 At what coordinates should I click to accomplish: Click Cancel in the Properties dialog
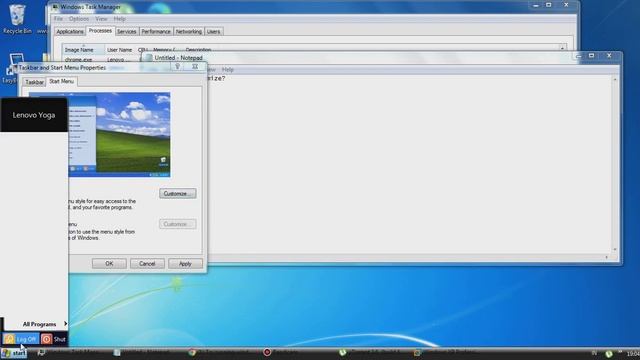click(x=147, y=264)
